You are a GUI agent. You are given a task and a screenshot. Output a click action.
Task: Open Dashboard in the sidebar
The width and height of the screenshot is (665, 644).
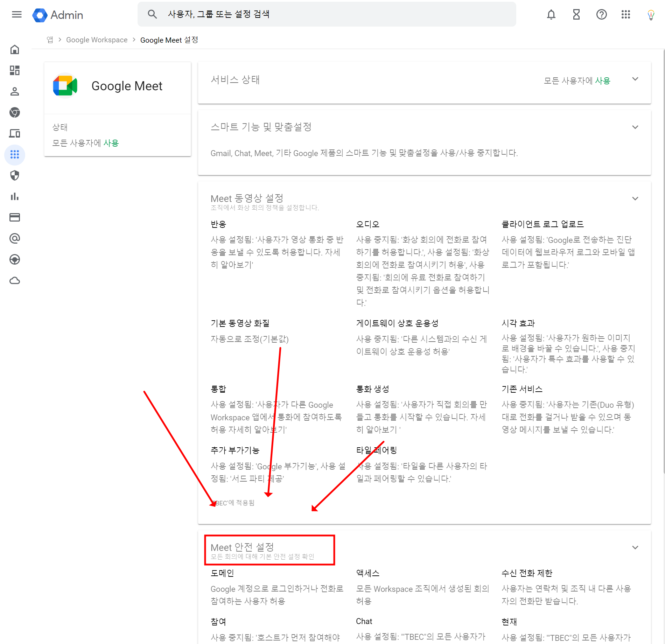point(15,70)
